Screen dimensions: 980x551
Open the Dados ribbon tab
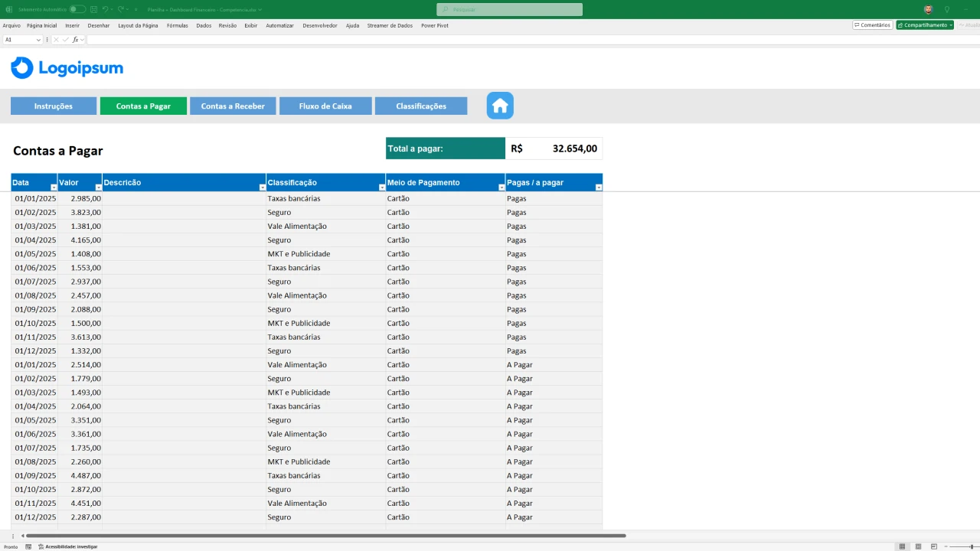204,25
